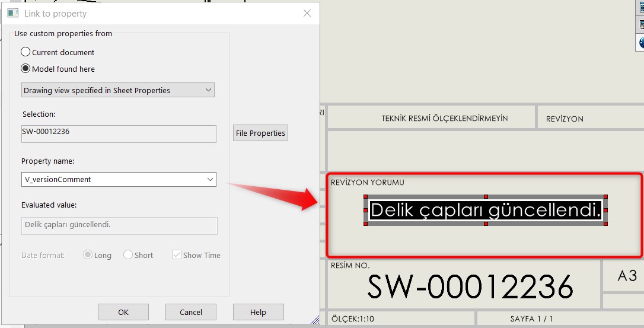The image size is (644, 328).
Task: Click the Cancel button
Action: 191,312
